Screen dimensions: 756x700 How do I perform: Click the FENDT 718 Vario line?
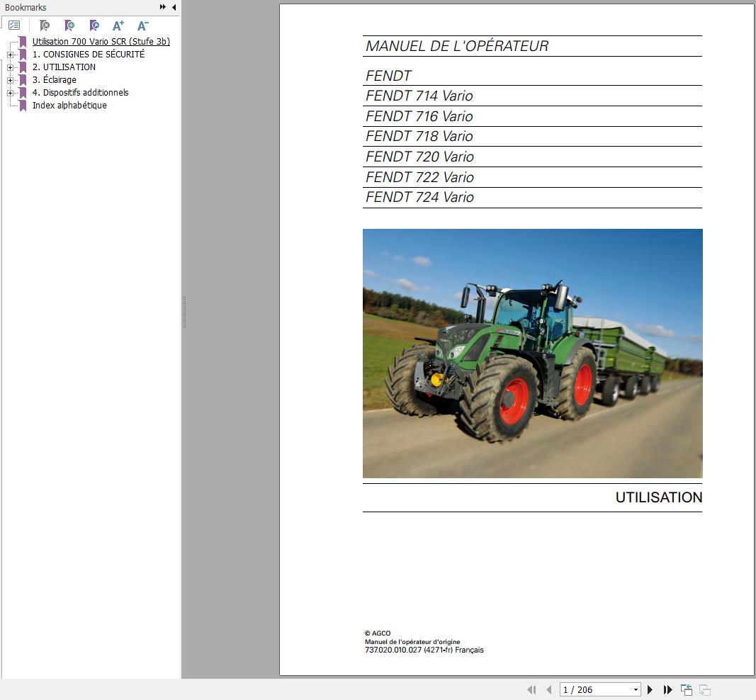tap(419, 136)
